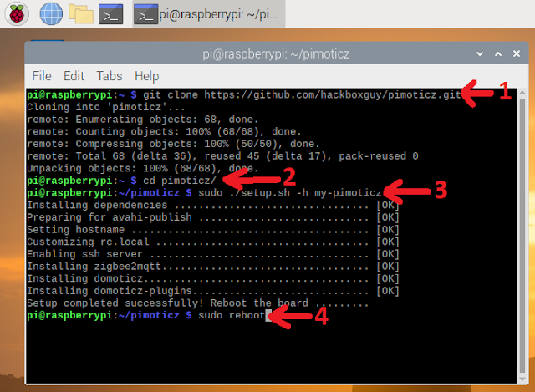
Task: Click the "Unpacking objects" line
Action: point(143,169)
